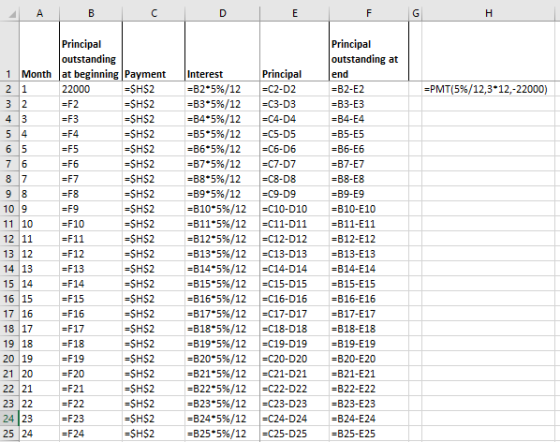Image resolution: width=560 pixels, height=442 pixels.
Task: Select row 2 header
Action: [x=10, y=89]
